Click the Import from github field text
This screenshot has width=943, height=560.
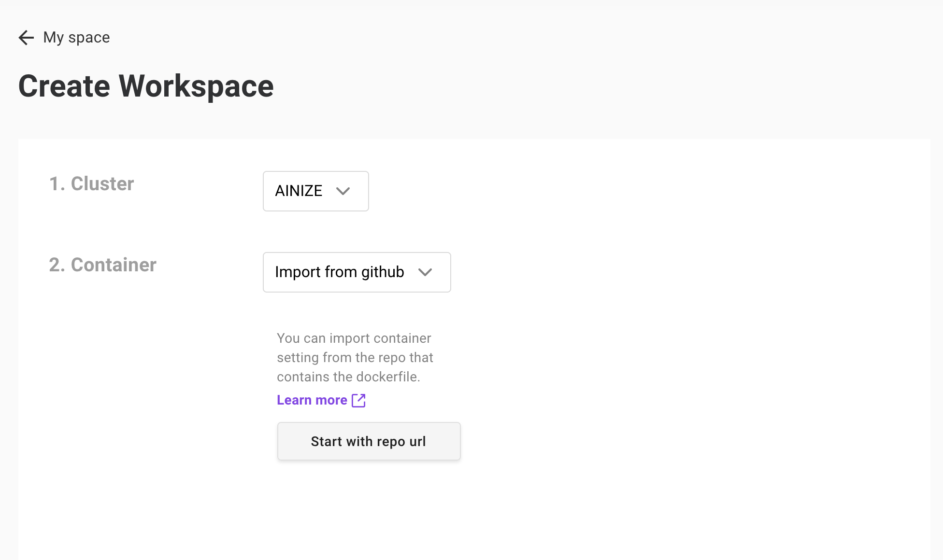[x=339, y=272]
